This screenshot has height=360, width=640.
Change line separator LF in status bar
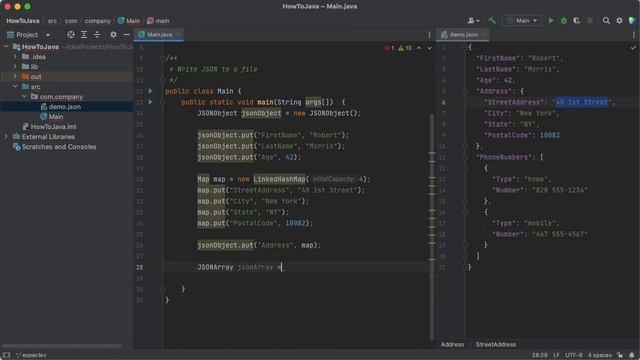point(556,355)
